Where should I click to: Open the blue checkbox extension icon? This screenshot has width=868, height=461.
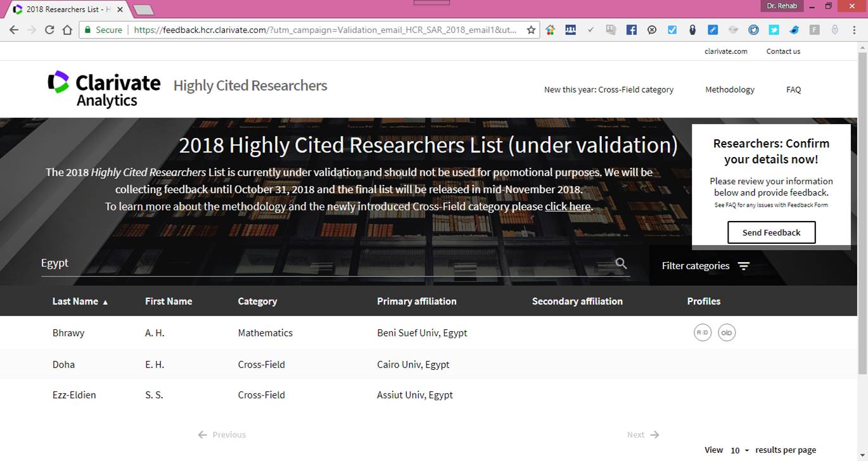click(672, 30)
